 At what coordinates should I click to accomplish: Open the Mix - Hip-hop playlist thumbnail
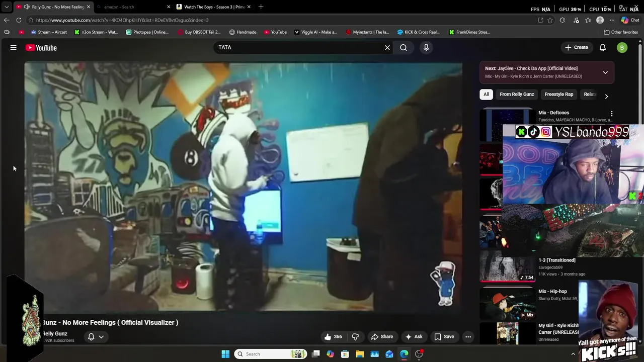[507, 303]
